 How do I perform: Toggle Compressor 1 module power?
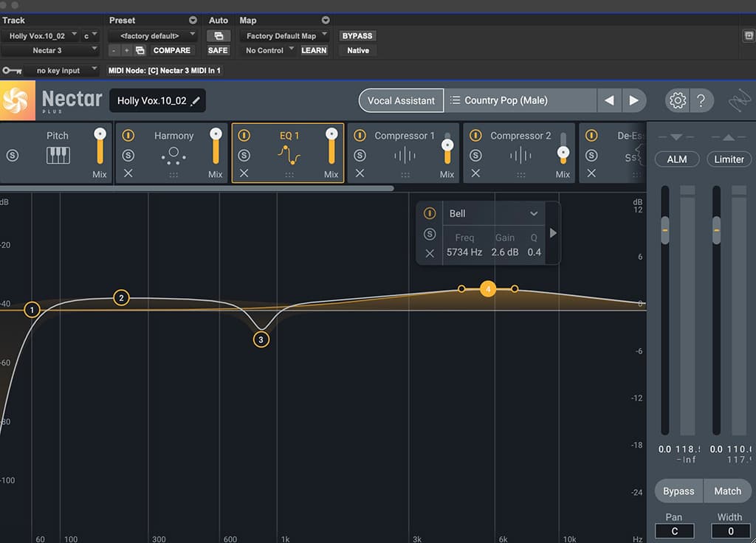pos(360,136)
